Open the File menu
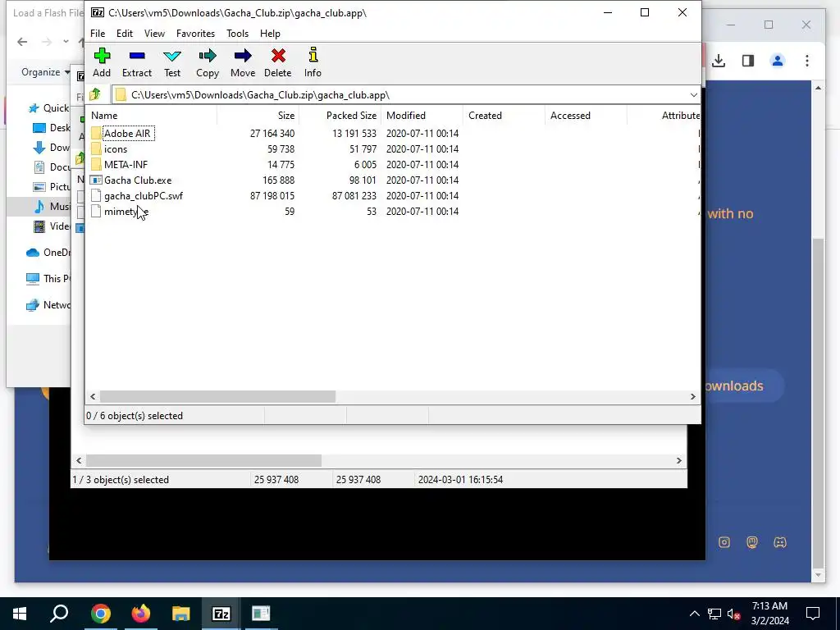The width and height of the screenshot is (840, 630). coord(98,33)
